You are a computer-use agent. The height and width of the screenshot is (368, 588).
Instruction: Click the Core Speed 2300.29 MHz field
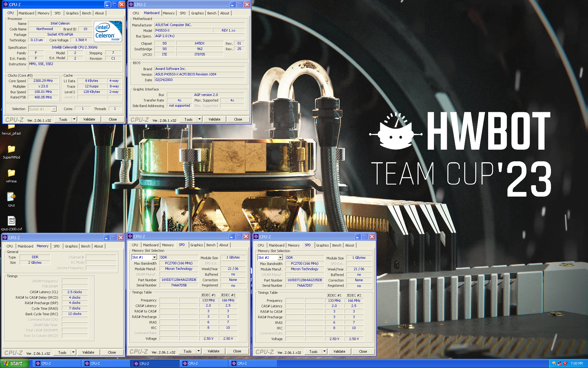[43, 81]
